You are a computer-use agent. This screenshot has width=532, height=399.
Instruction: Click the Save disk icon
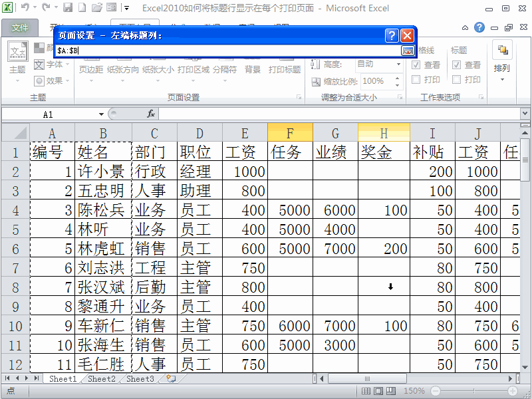tap(68, 7)
